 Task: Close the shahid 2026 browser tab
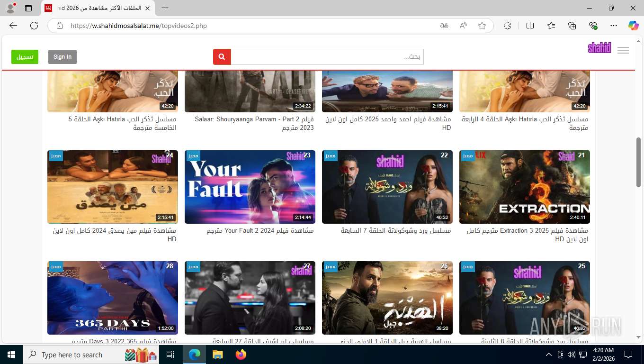147,8
